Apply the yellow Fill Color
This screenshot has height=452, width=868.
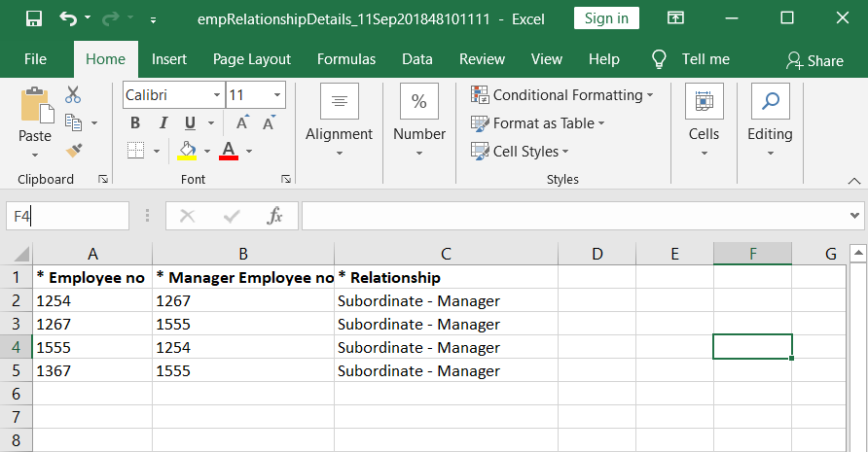pyautogui.click(x=187, y=150)
